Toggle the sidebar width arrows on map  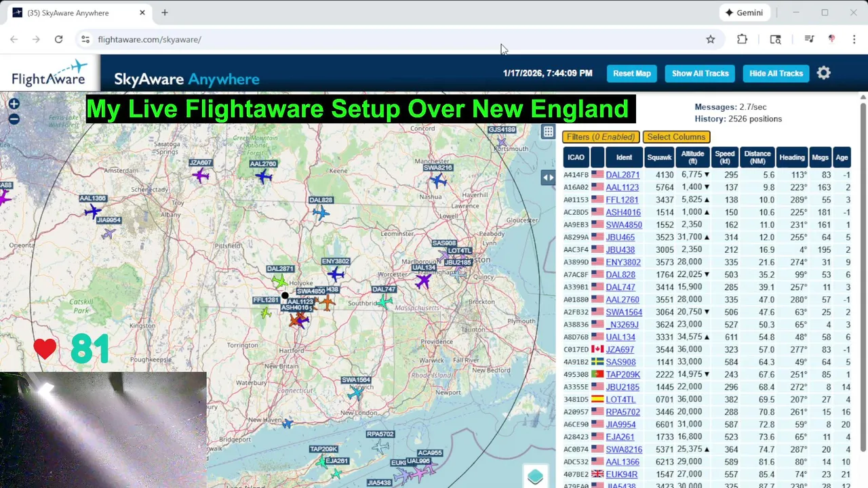(548, 178)
